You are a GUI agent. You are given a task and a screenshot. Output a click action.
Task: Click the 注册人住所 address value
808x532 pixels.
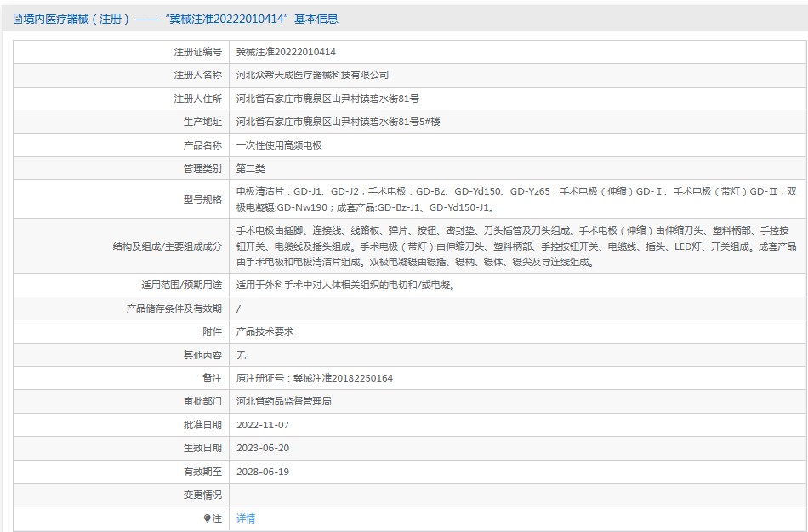pos(327,99)
